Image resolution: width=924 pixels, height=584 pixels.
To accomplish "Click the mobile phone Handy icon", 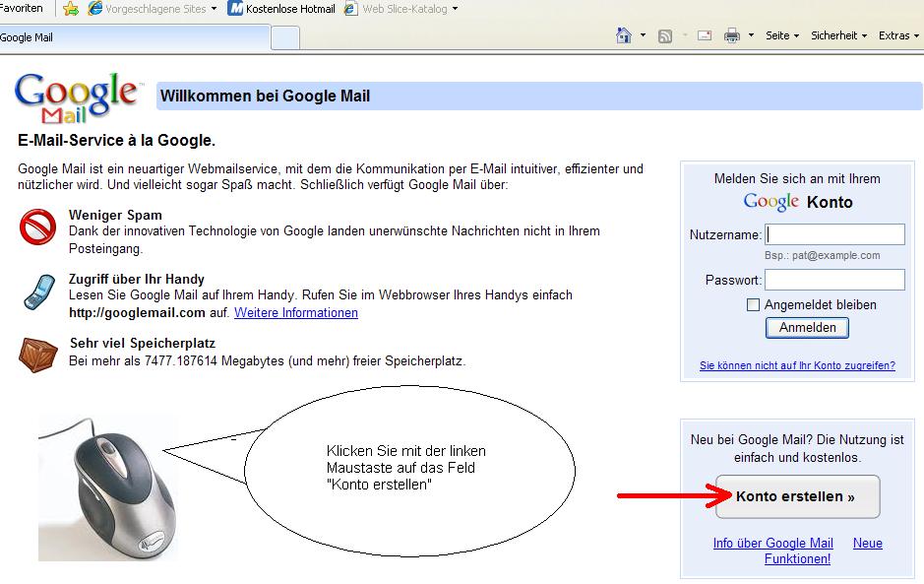I will (x=37, y=292).
